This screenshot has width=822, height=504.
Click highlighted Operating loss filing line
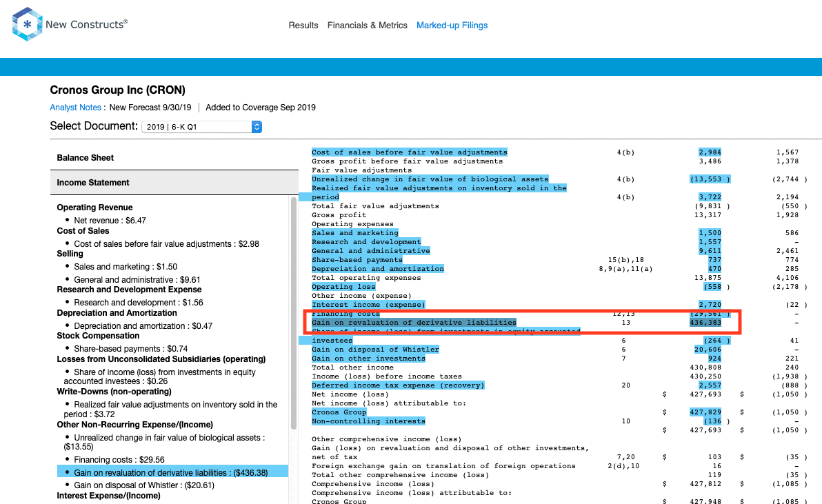click(343, 287)
